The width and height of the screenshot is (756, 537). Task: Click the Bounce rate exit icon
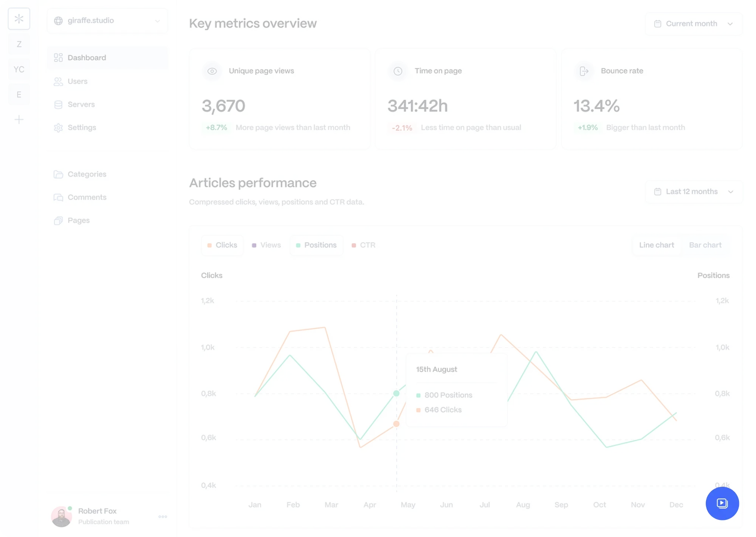click(584, 71)
